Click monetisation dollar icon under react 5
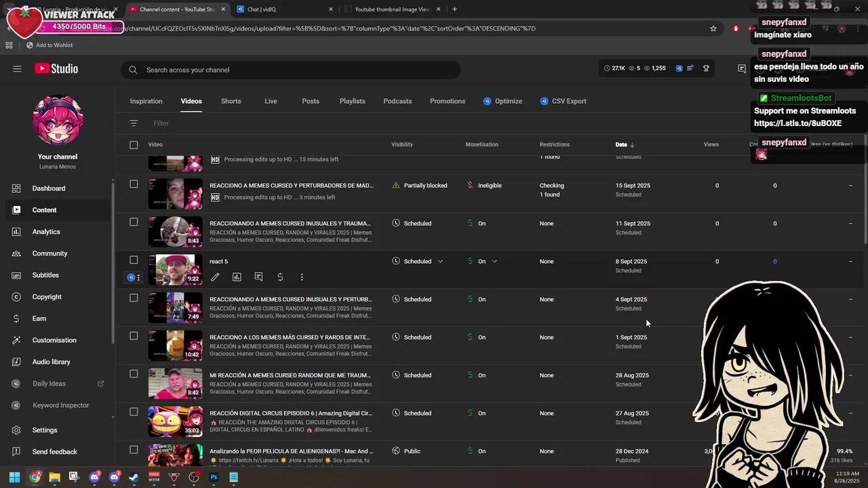The image size is (868, 488). coord(280,277)
